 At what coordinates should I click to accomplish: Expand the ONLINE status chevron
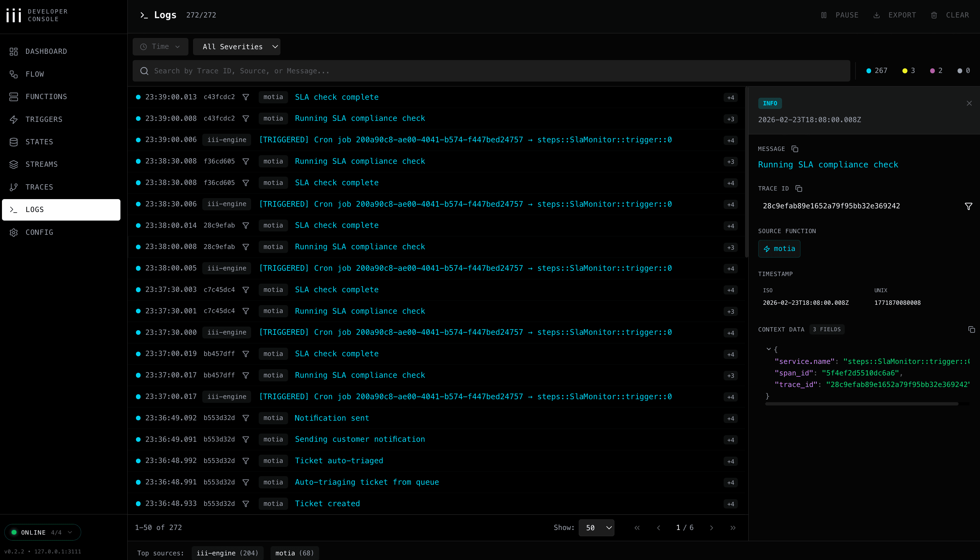click(x=70, y=532)
